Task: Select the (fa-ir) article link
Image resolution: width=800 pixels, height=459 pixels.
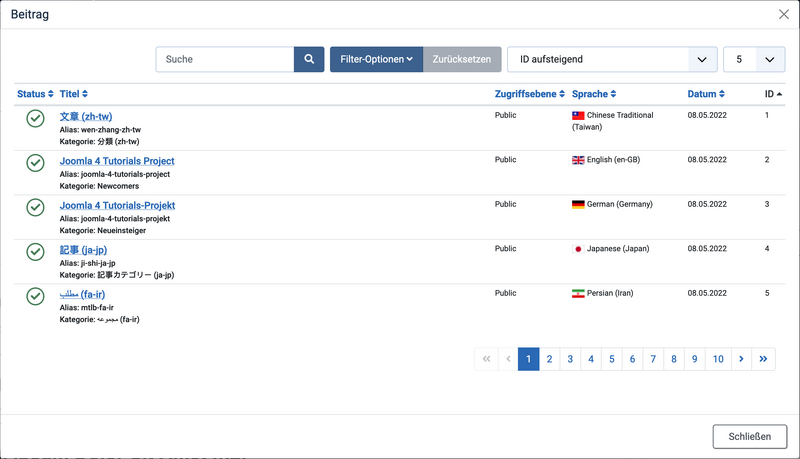Action: click(x=82, y=294)
